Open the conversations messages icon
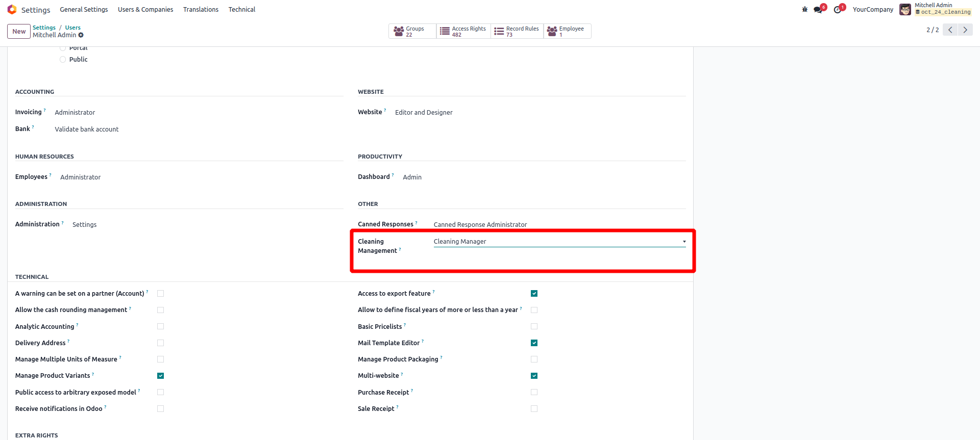This screenshot has width=980, height=440. click(818, 10)
